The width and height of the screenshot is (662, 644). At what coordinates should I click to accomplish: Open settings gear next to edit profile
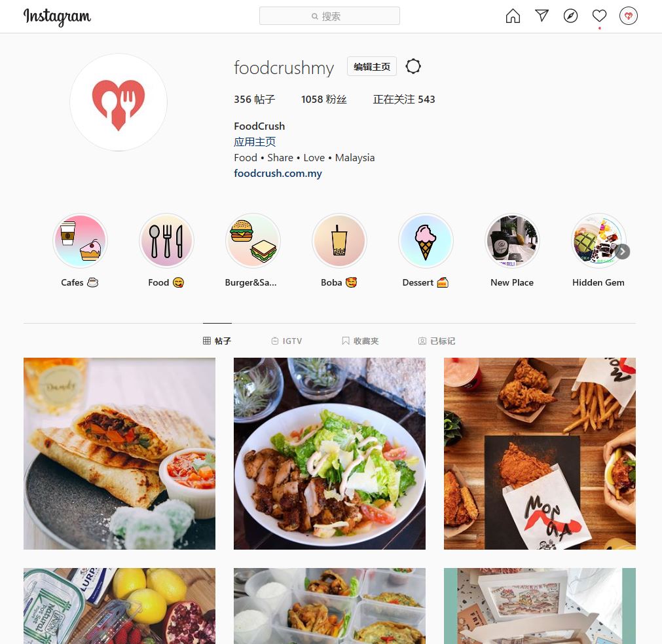[413, 66]
